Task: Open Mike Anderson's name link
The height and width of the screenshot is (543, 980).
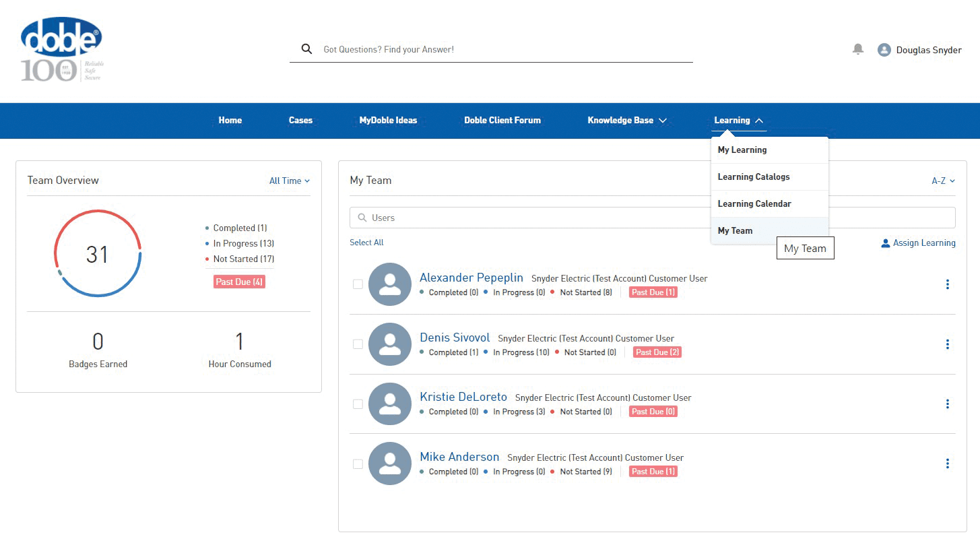Action: [459, 457]
